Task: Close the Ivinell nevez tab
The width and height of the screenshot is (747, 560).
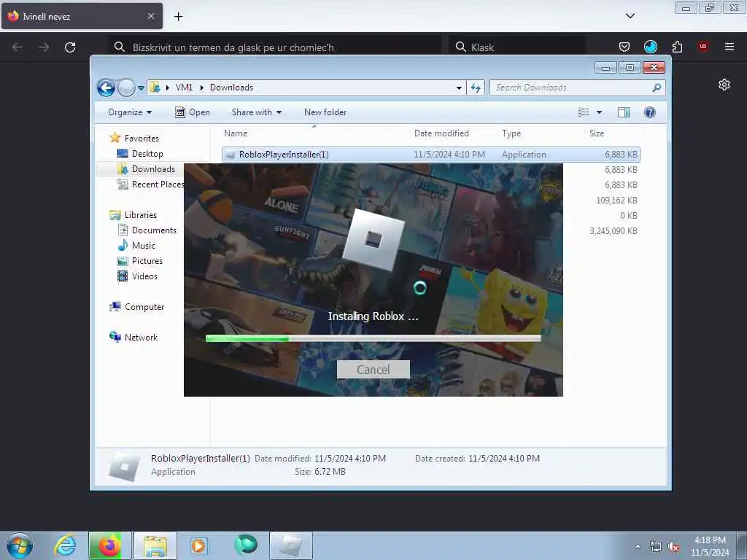Action: coord(150,16)
